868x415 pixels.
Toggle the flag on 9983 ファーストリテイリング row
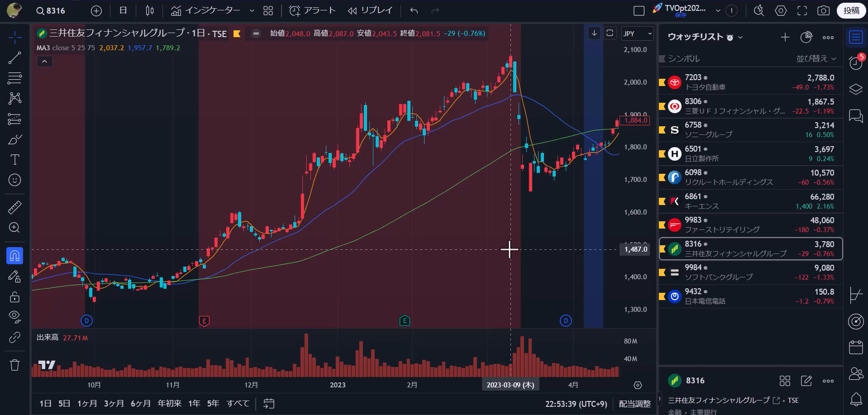(x=662, y=225)
